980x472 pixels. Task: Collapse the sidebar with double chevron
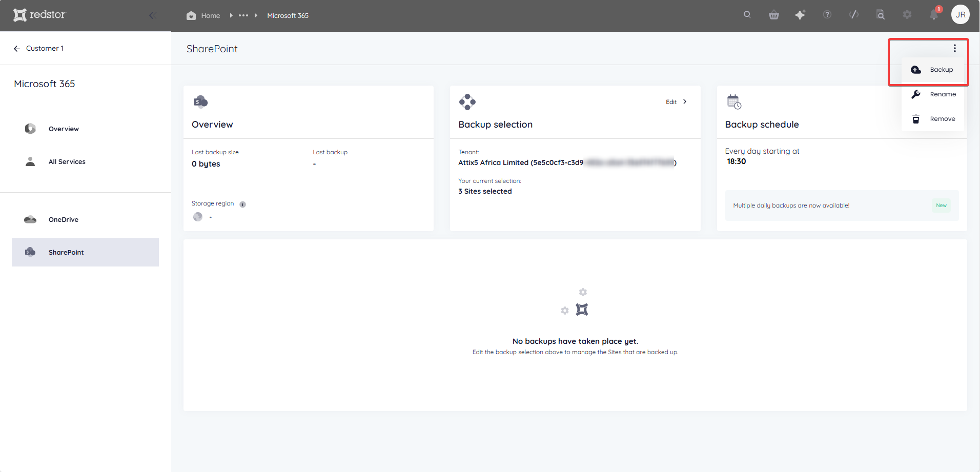(152, 15)
